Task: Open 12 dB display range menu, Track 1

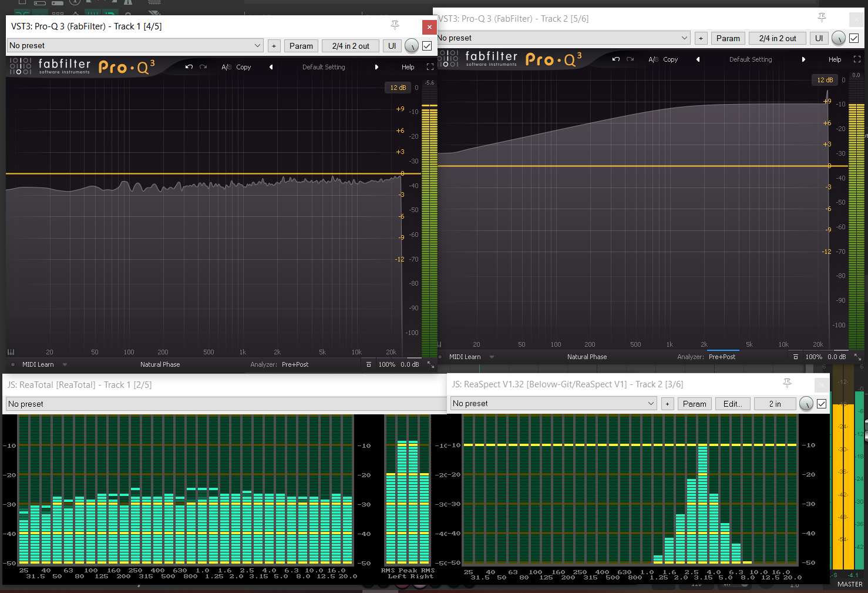Action: coord(398,88)
